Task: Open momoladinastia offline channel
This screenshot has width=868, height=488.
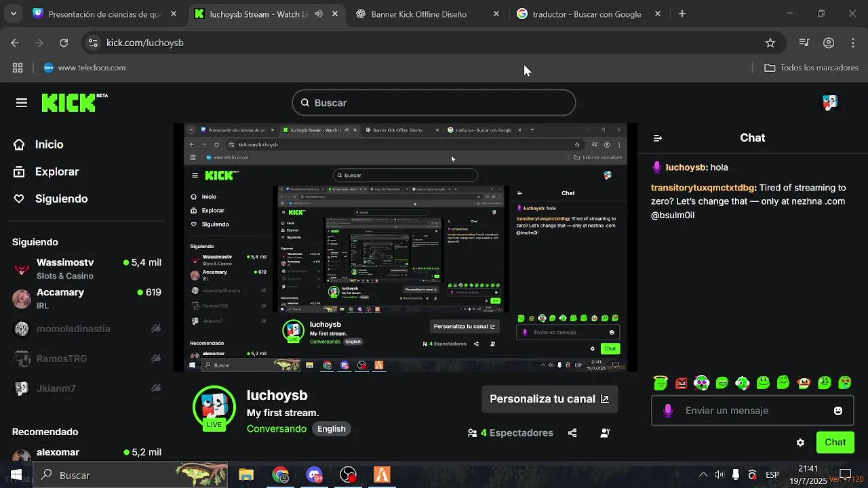Action: tap(87, 329)
